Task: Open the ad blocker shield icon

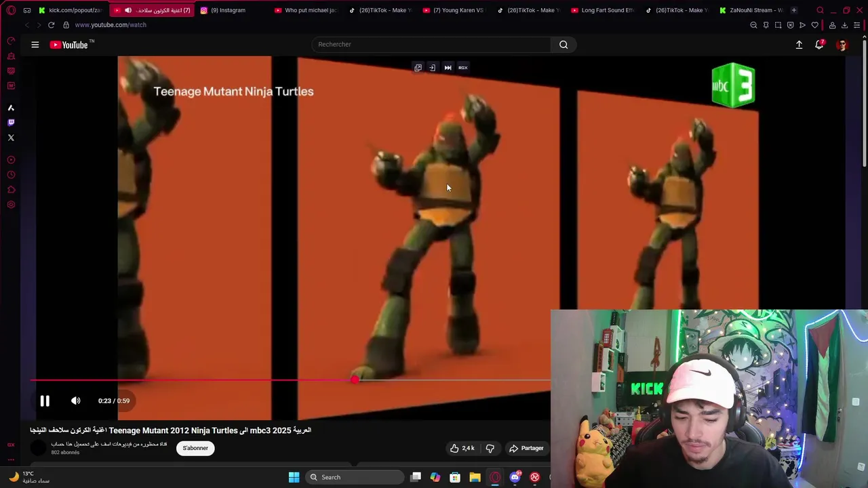Action: point(790,25)
